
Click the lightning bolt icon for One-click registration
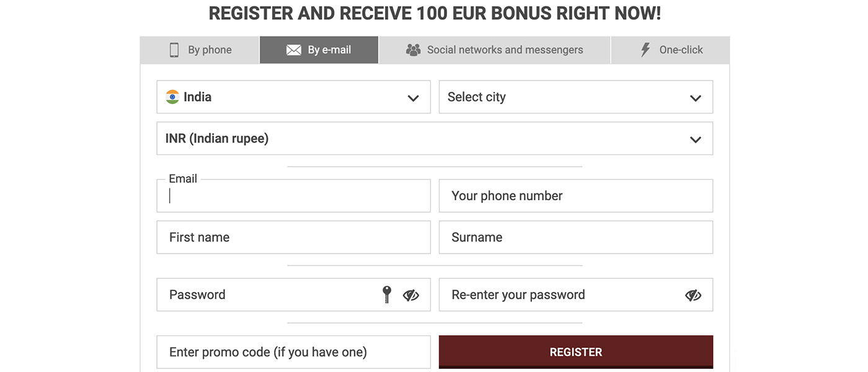coord(645,49)
